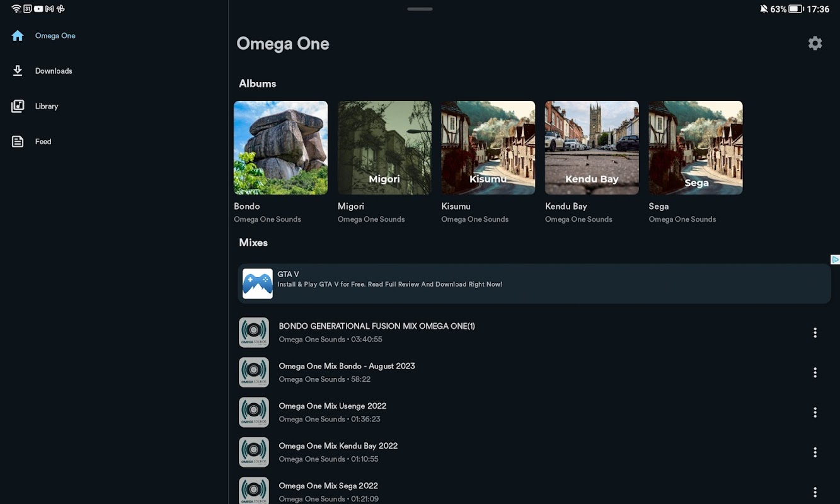Screen dimensions: 840x504
Task: Click the Kisumu album title text
Action: (456, 206)
